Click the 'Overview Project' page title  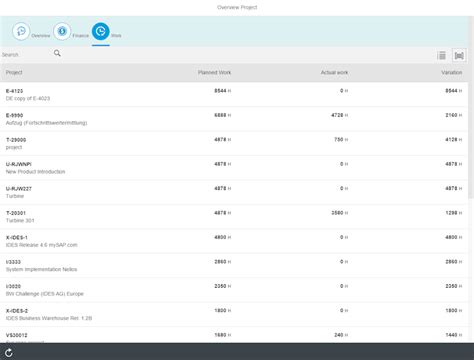coord(237,7)
